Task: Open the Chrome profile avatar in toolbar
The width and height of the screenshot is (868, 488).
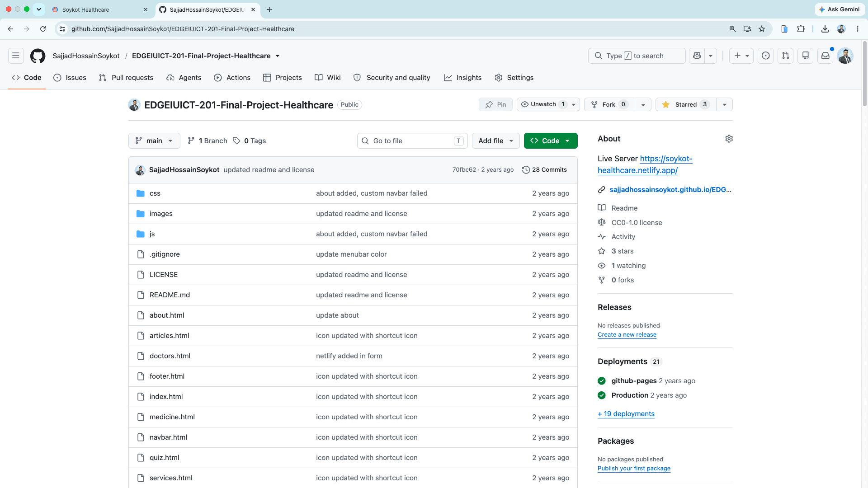Action: (841, 29)
